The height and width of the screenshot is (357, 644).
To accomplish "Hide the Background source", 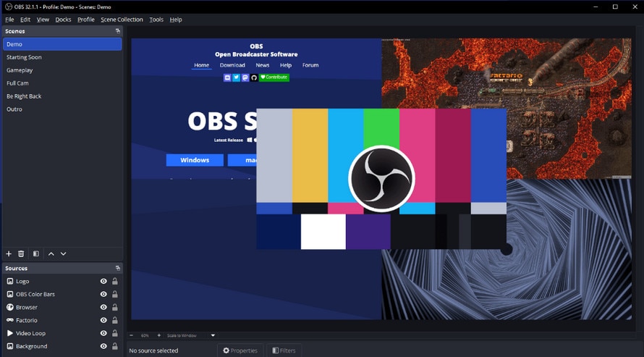I will click(103, 346).
